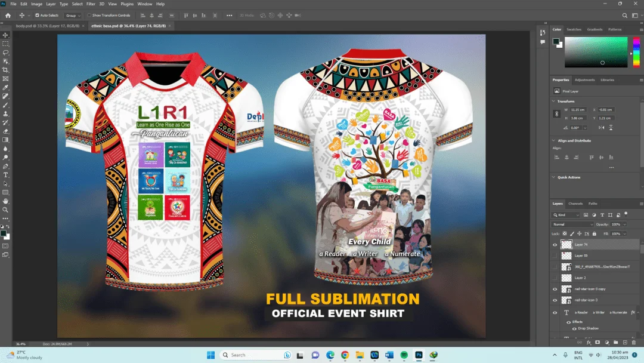Create new fill or adjustment layer
This screenshot has height=363, width=644.
tap(606, 343)
